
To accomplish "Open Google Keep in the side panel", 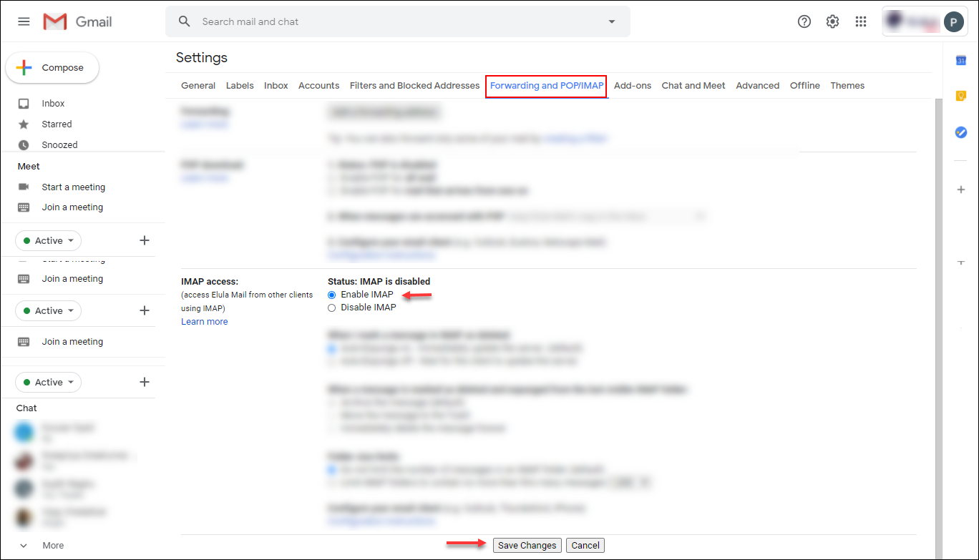I will click(961, 96).
